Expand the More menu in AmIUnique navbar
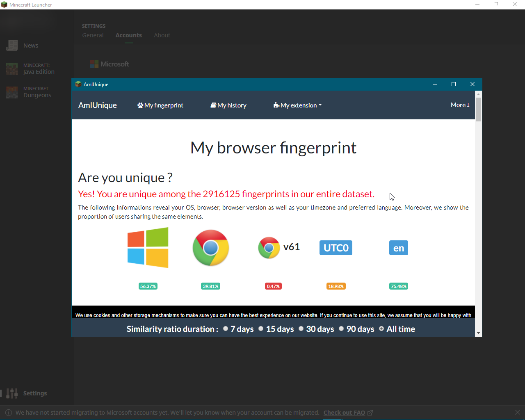This screenshot has width=525, height=420. 460,105
